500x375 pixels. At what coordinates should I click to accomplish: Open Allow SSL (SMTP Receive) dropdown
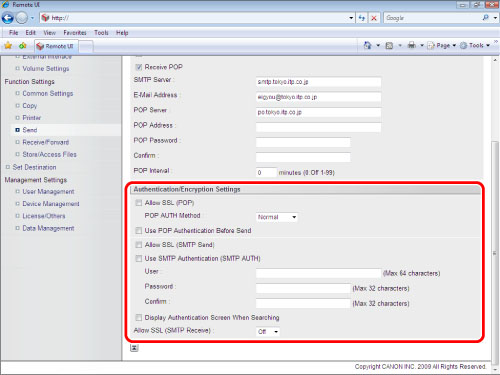[268, 332]
